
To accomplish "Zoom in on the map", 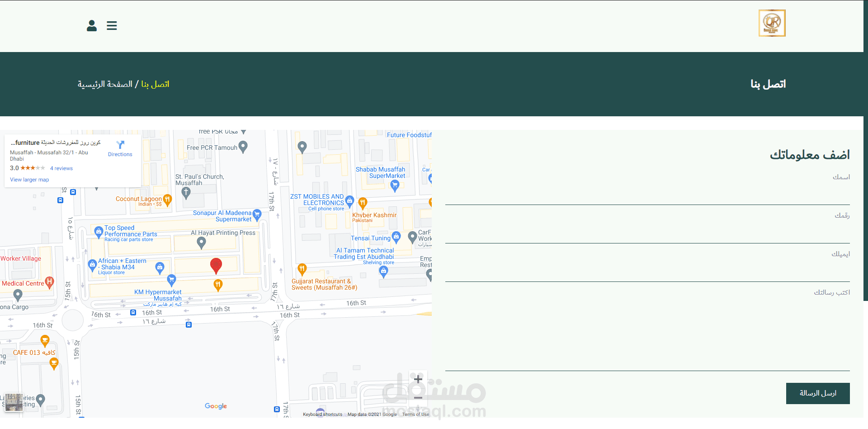I will click(x=418, y=379).
